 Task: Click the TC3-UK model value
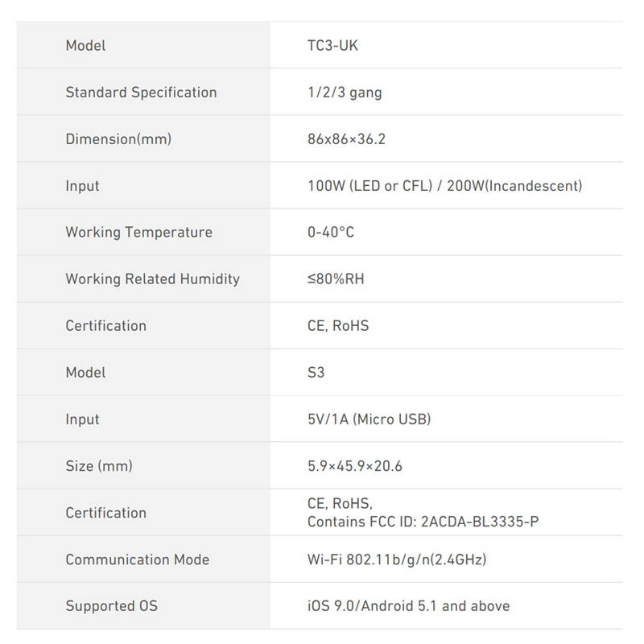pyautogui.click(x=332, y=46)
